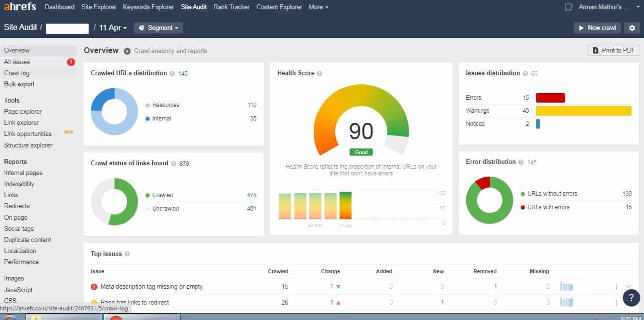Open Indexability report

click(19, 184)
